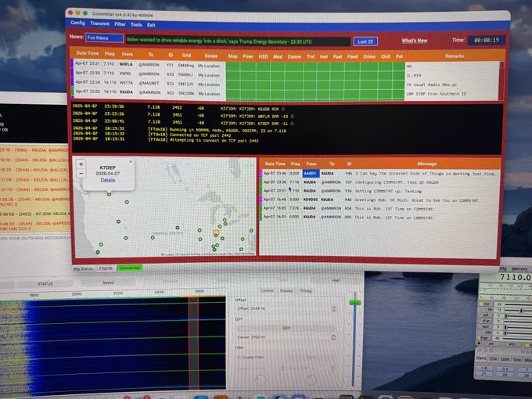The width and height of the screenshot is (532, 399).
Task: Click the status table vertical scrollbar
Action: pyautogui.click(x=501, y=81)
